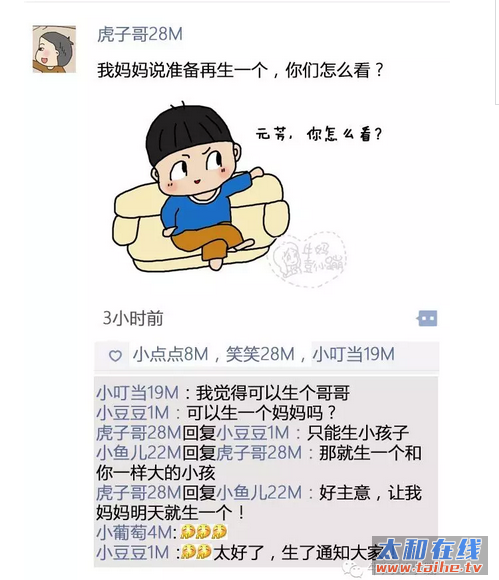Click the heart like icon

pyautogui.click(x=115, y=355)
